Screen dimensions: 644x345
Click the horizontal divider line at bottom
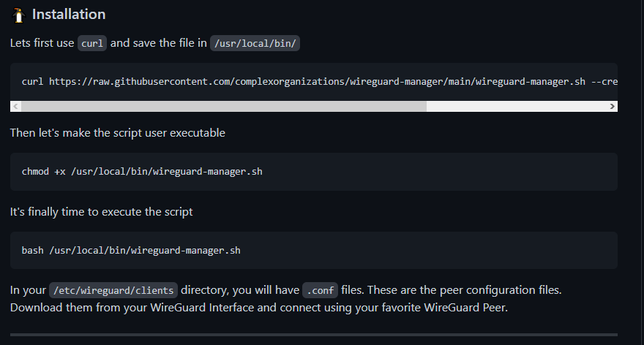pos(314,335)
